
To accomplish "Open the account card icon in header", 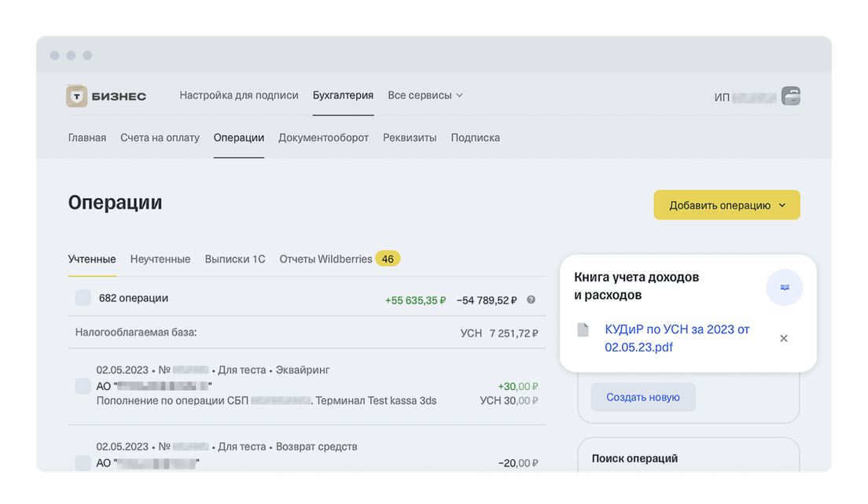I will (790, 96).
